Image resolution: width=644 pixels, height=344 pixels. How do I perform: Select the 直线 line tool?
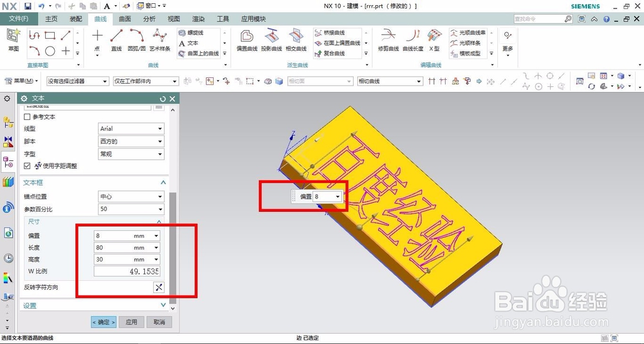point(117,41)
